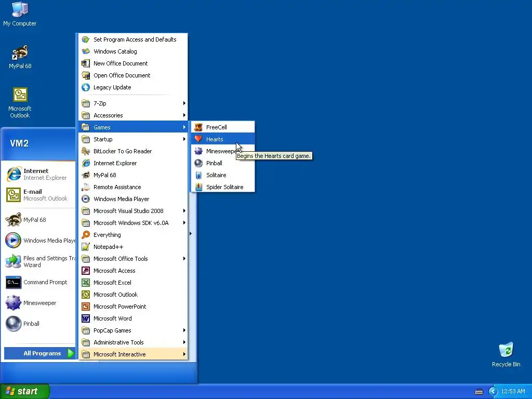Select Internet Explorer in All Programs list
This screenshot has width=532, height=399.
pyautogui.click(x=133, y=163)
